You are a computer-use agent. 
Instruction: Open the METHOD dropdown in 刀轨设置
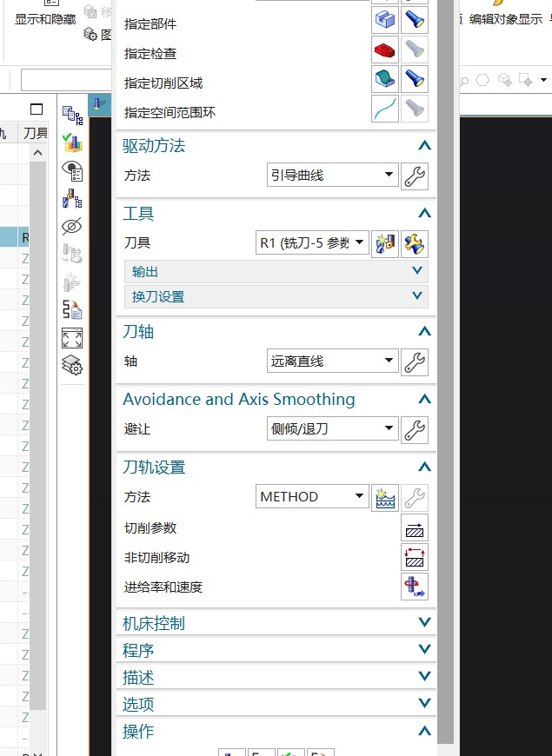[x=312, y=496]
